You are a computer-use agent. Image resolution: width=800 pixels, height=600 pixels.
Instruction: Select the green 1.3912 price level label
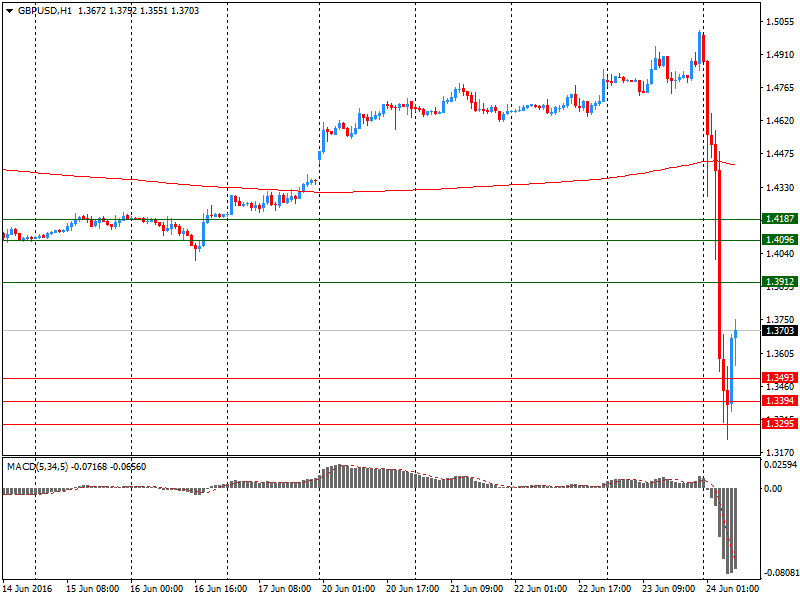point(780,282)
